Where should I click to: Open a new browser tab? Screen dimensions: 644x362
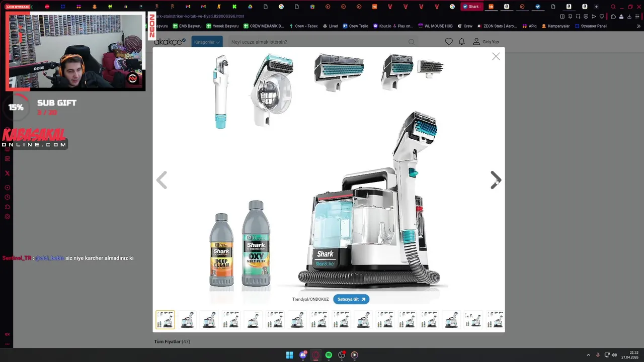[x=597, y=7]
